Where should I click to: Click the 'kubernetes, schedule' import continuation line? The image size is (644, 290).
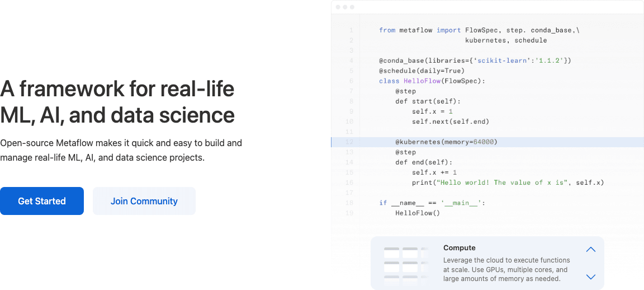(506, 40)
